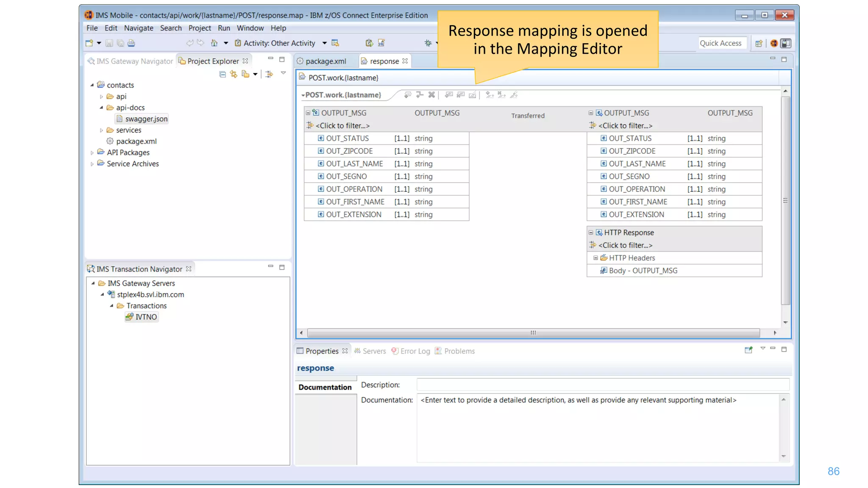Expand the api folder
Screen dimensions: 868x488
pyautogui.click(x=101, y=97)
